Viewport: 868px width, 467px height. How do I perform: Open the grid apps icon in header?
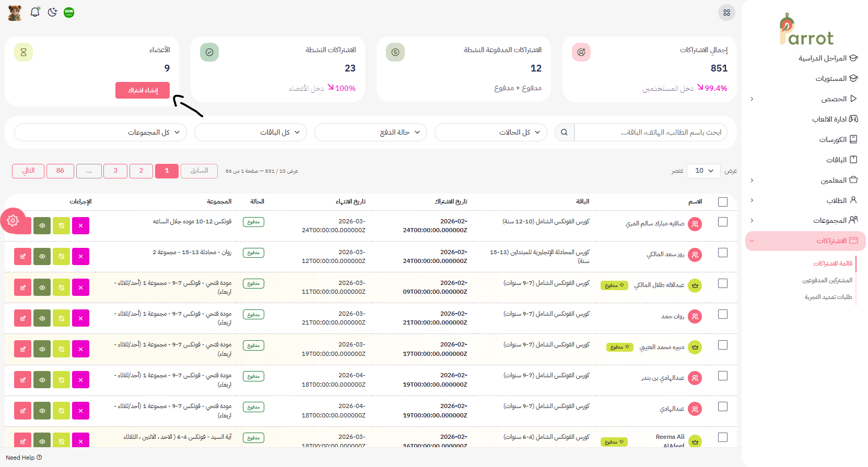click(726, 13)
